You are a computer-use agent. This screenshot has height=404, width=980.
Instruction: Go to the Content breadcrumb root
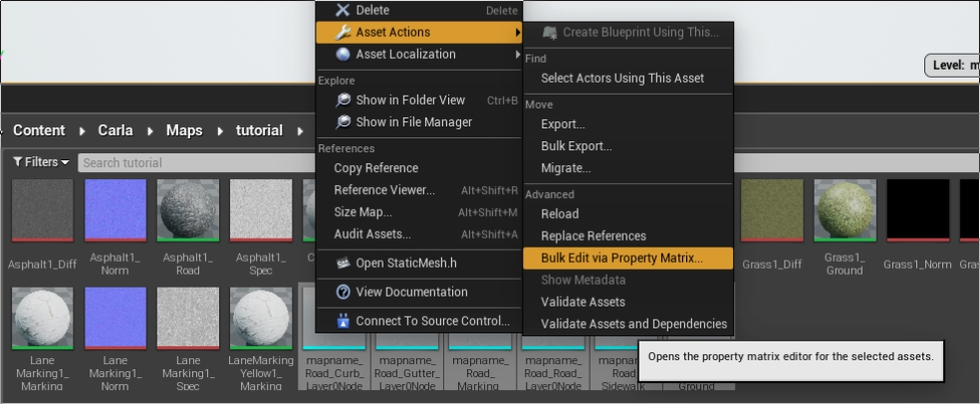pos(39,130)
